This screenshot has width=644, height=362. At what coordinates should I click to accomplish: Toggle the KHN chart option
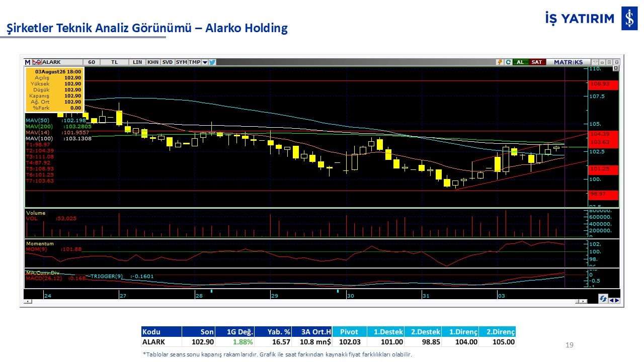pyautogui.click(x=153, y=62)
